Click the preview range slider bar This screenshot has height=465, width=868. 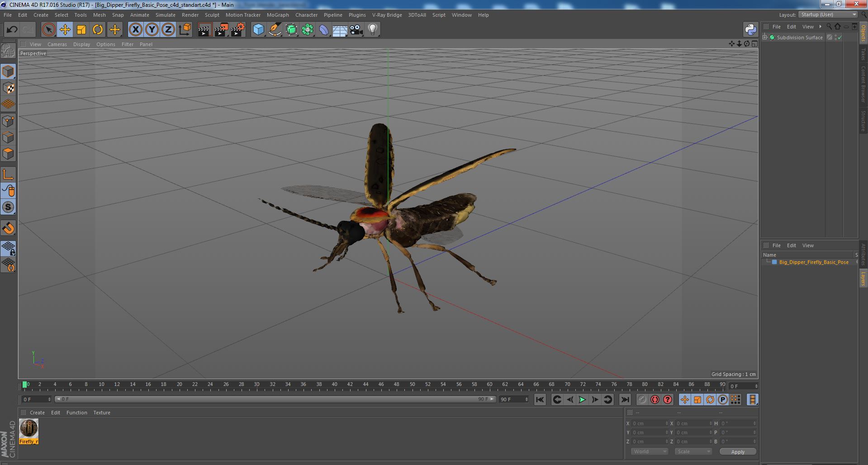click(x=275, y=399)
